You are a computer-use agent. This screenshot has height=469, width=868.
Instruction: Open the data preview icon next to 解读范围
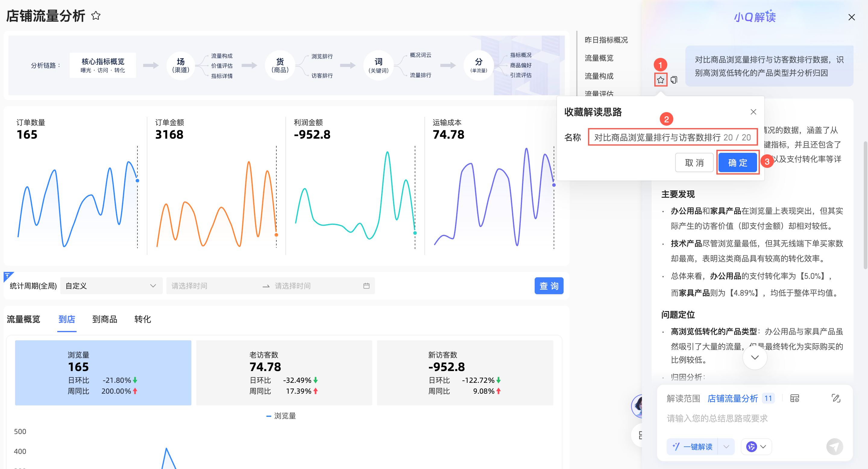pos(794,398)
